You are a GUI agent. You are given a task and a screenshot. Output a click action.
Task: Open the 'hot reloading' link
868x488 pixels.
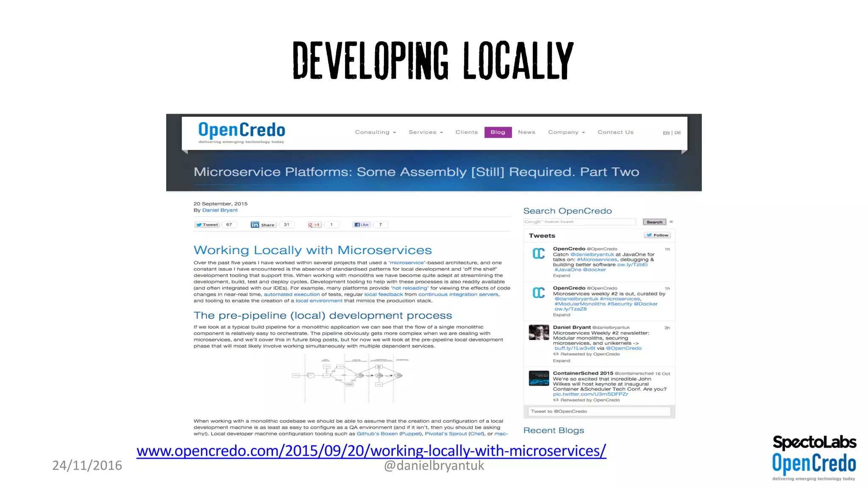(x=409, y=288)
